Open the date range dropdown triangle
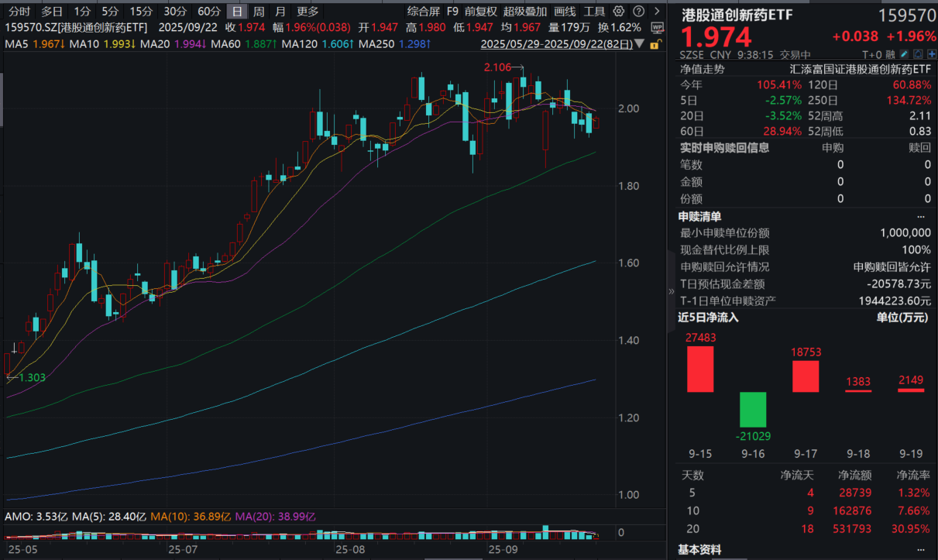Viewport: 938px width, 560px height. [x=639, y=45]
